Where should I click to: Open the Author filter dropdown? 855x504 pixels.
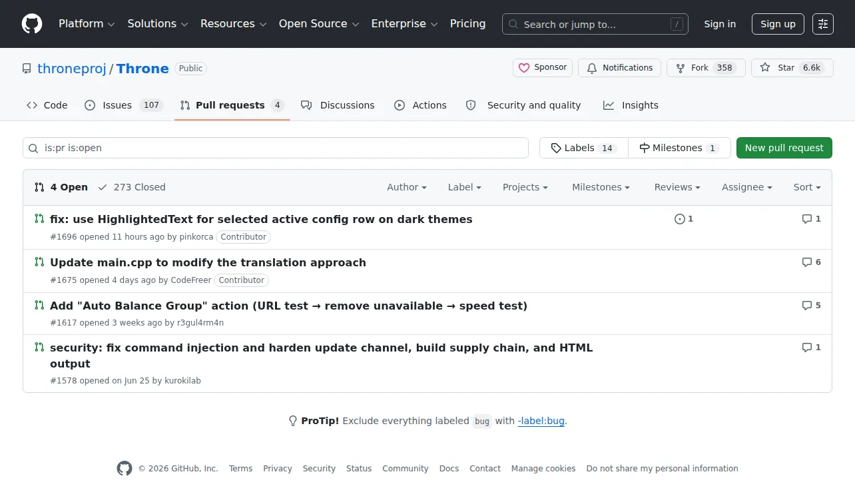click(407, 187)
